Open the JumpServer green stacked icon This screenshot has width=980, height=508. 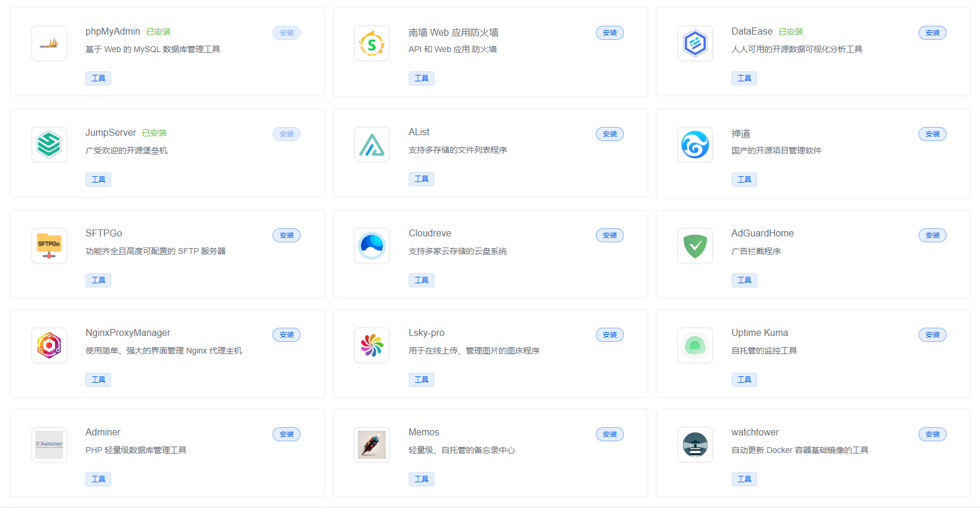pos(49,145)
